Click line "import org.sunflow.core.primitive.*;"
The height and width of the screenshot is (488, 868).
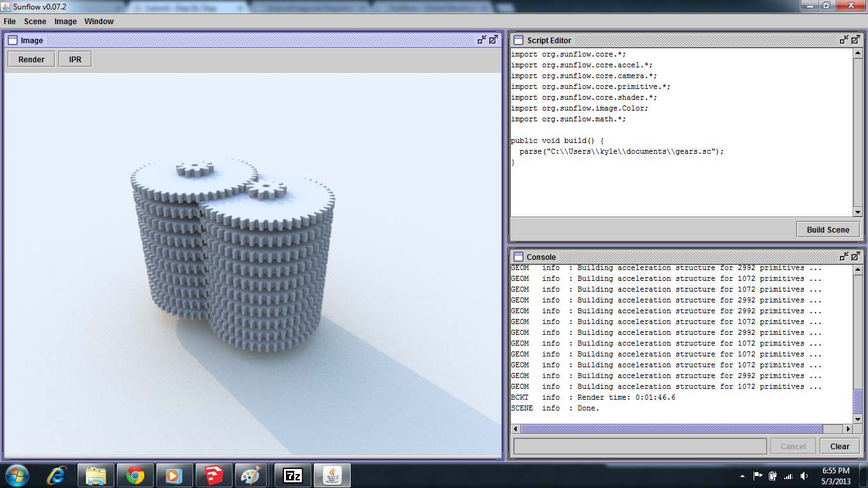590,86
